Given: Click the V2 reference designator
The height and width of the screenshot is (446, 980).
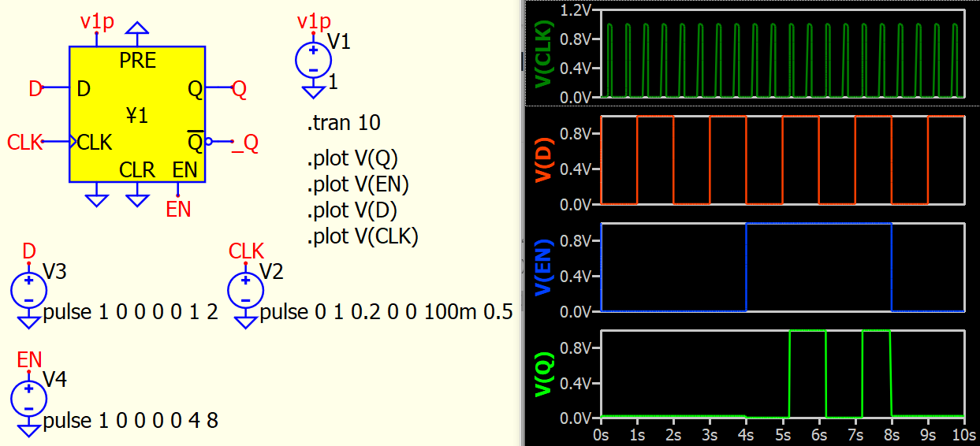Looking at the screenshot, I should (x=272, y=272).
